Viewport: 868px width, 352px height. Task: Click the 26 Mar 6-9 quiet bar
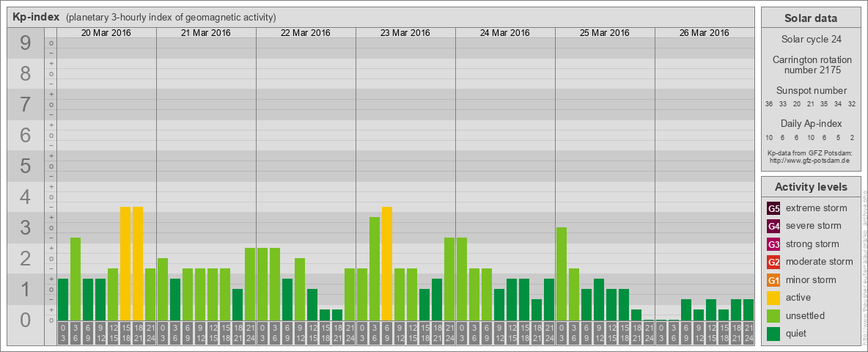click(x=686, y=310)
